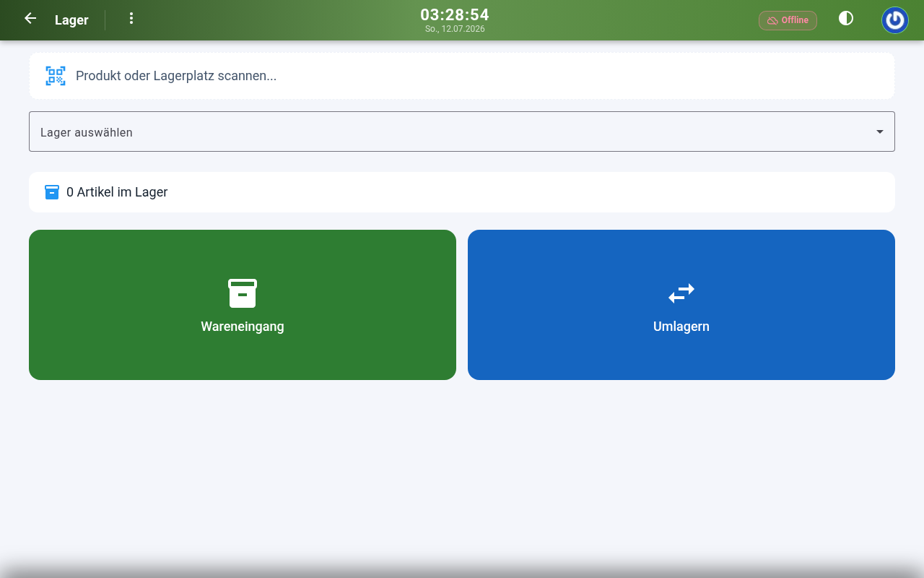Click the 03:28:54 clock display
The image size is (924, 578).
coord(455,14)
